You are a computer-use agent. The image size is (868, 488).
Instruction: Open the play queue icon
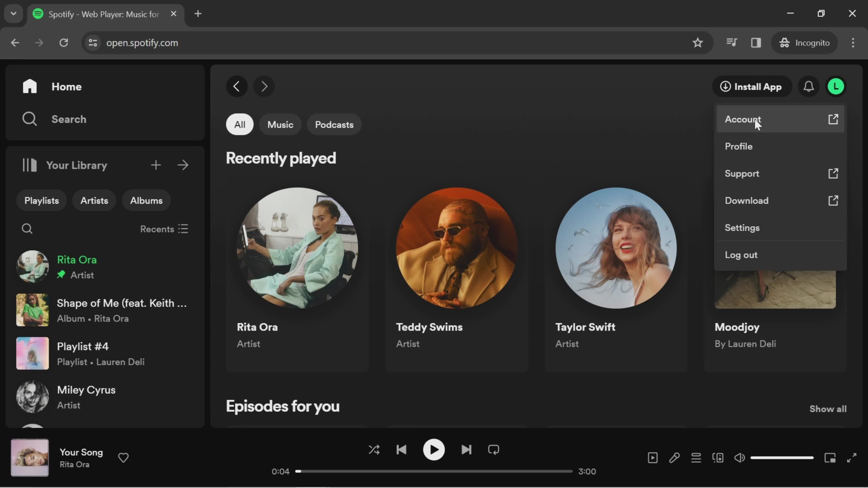(696, 458)
